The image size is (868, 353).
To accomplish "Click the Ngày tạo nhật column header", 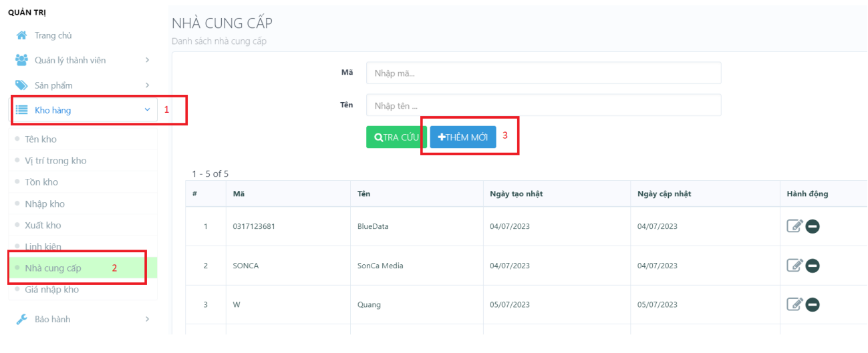I will (x=517, y=194).
